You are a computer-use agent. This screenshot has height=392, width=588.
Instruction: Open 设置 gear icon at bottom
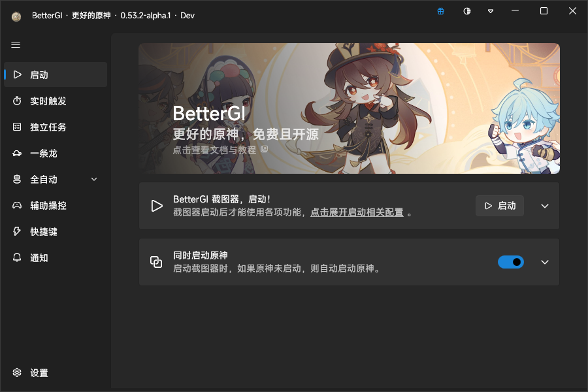click(x=17, y=372)
